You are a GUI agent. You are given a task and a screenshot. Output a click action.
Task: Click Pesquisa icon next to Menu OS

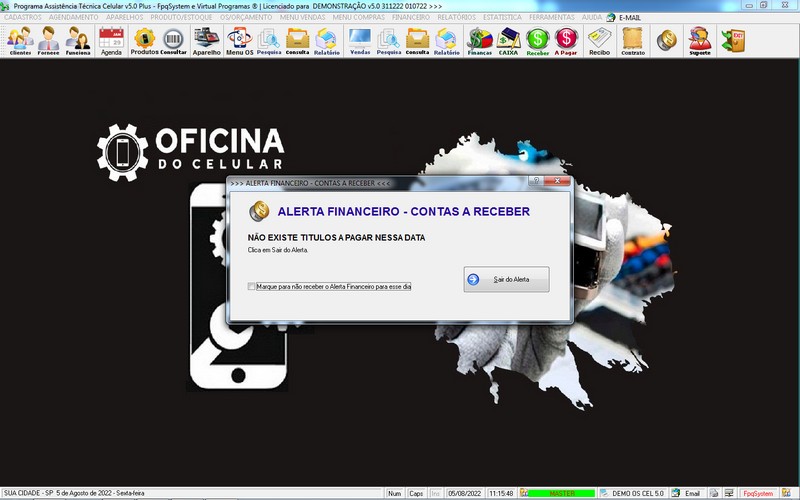[269, 41]
